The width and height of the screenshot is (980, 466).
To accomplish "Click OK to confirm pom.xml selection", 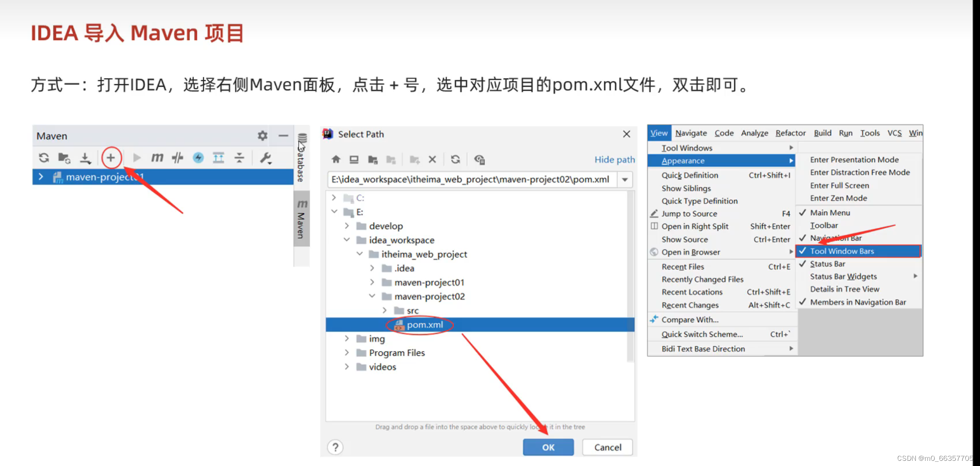I will coord(548,447).
